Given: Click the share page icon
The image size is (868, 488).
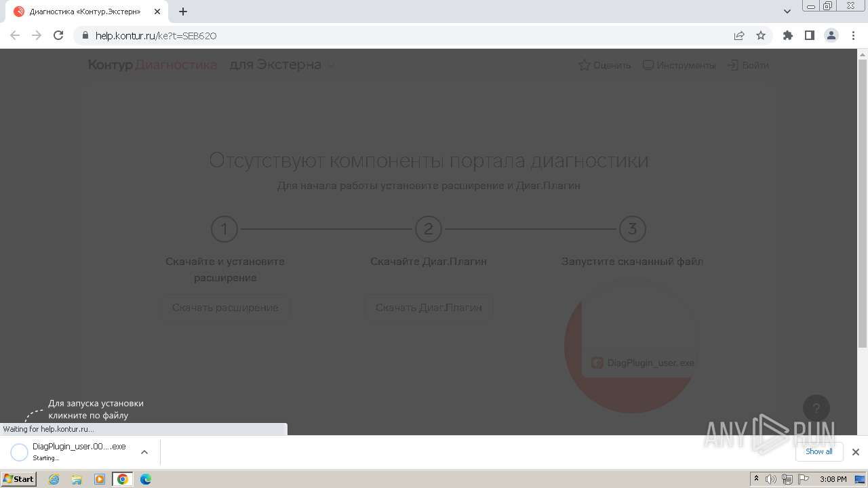Looking at the screenshot, I should 739,36.
